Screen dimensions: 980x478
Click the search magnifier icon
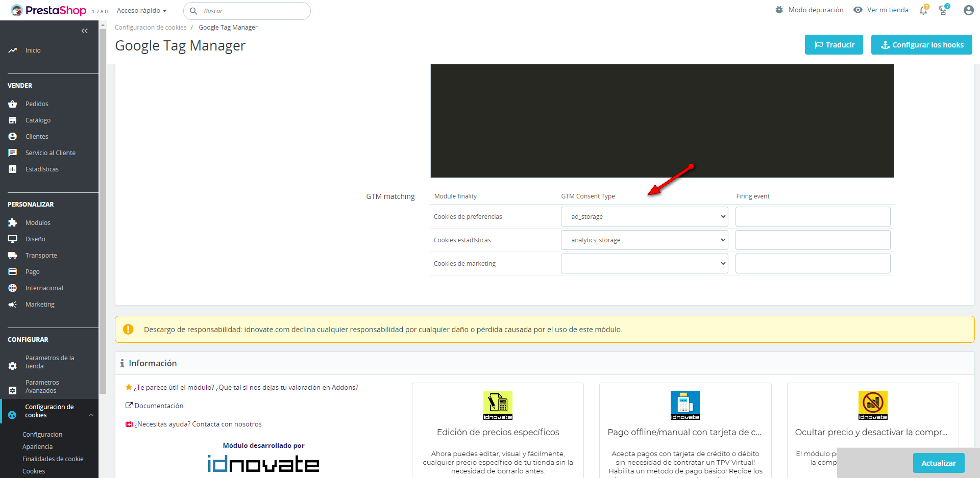tap(193, 11)
